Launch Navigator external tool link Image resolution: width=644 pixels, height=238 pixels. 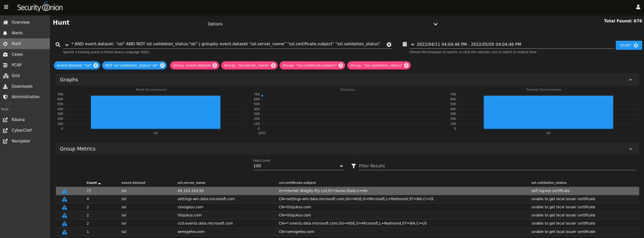tap(21, 141)
